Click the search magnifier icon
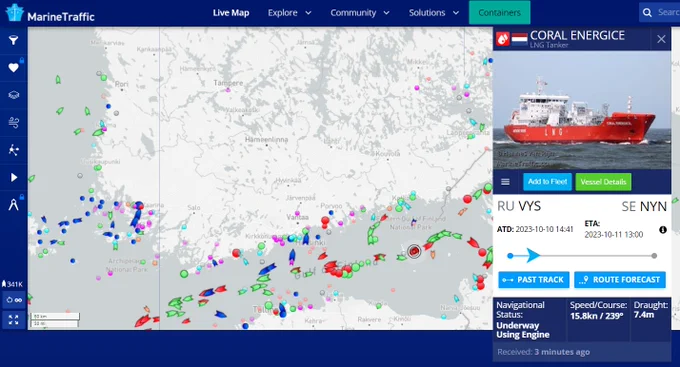The height and width of the screenshot is (367, 680). pyautogui.click(x=647, y=12)
